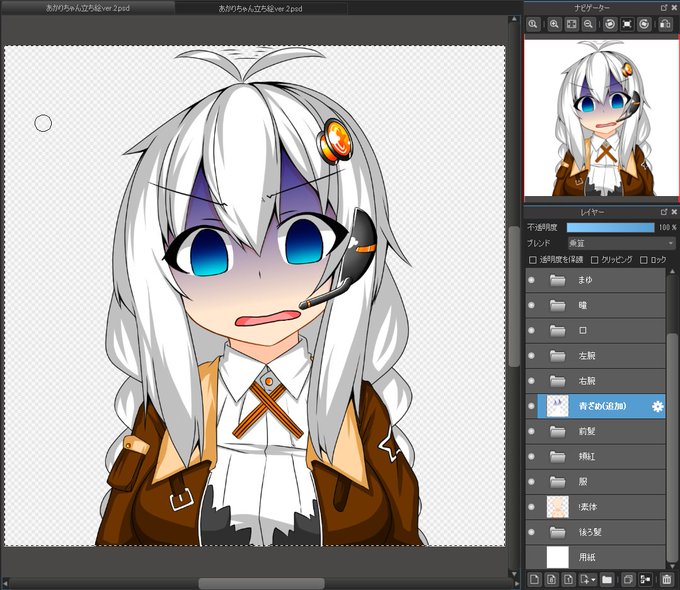Toggle visibility of 服 folder
680x590 pixels.
(531, 482)
